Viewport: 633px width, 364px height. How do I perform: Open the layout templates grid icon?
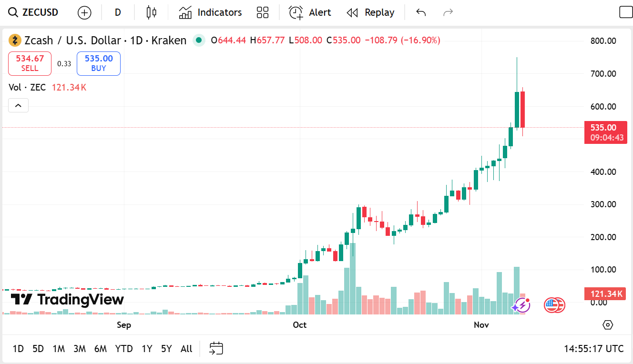pyautogui.click(x=263, y=12)
